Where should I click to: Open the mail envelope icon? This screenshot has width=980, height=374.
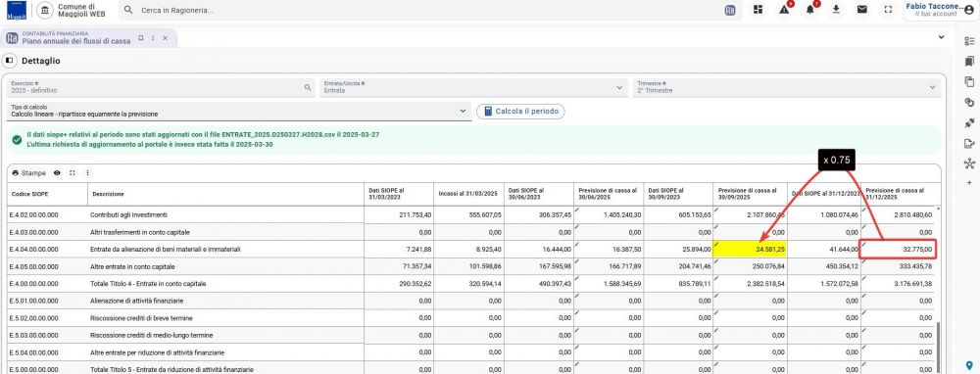pos(861,10)
